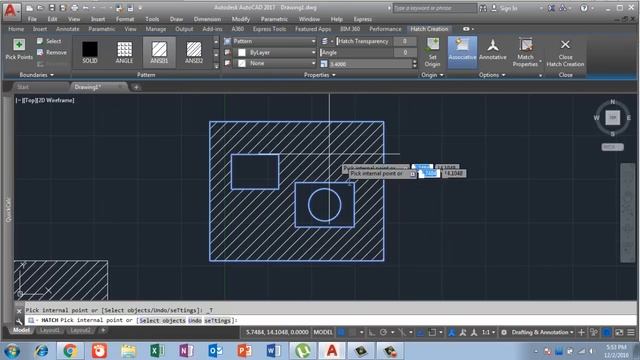The width and height of the screenshot is (640, 360).
Task: Switch to the Home ribbon tab
Action: pyautogui.click(x=16, y=29)
